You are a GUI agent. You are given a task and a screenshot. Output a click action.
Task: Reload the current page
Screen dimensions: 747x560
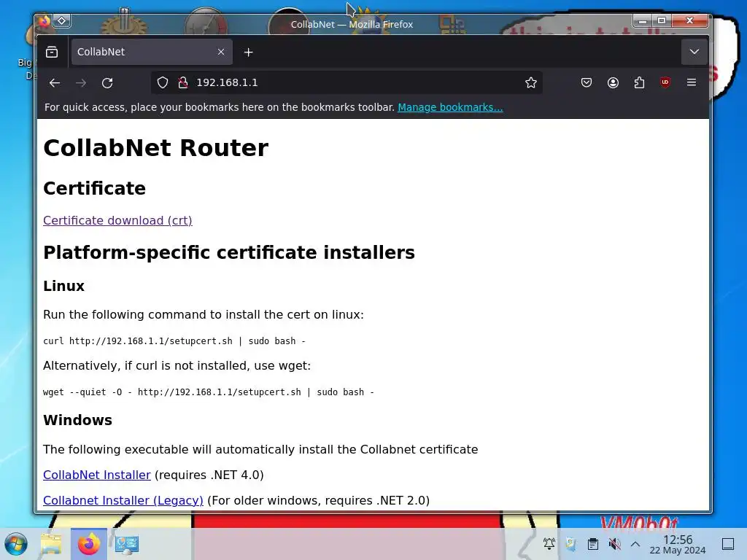coord(107,83)
